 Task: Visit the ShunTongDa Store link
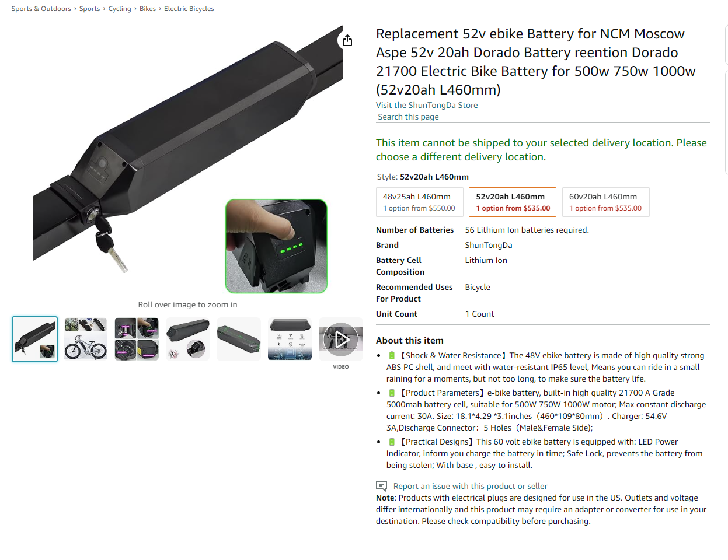[427, 105]
